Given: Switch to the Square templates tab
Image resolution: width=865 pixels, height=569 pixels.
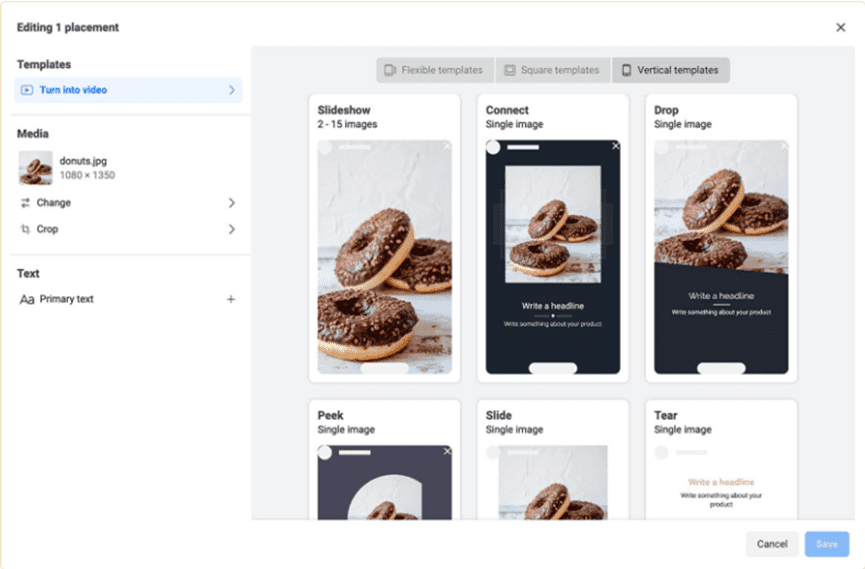Looking at the screenshot, I should coord(553,70).
